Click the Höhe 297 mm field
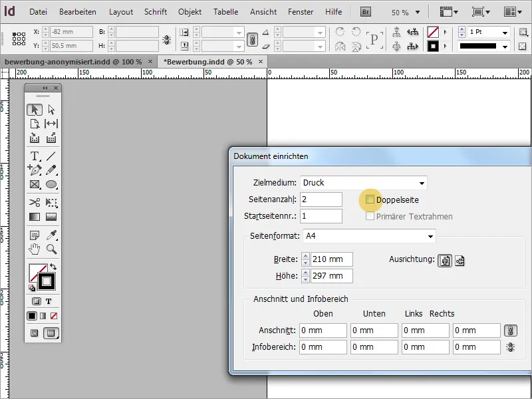The height and width of the screenshot is (399, 532). 331,276
